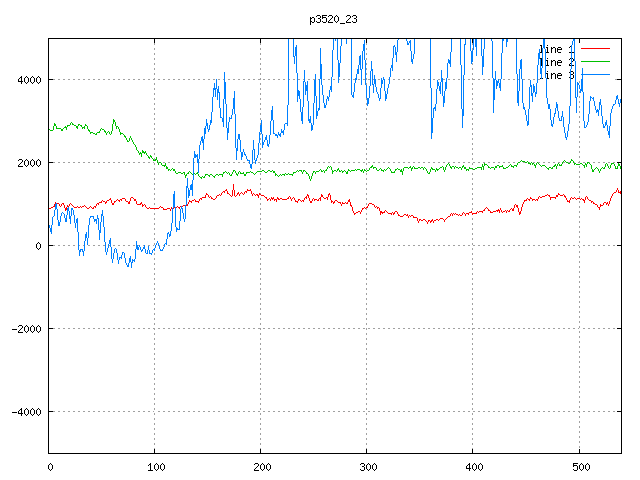This screenshot has width=640, height=480.
Task: Click the blue line's lowest dip below zero
Action: [x=129, y=266]
